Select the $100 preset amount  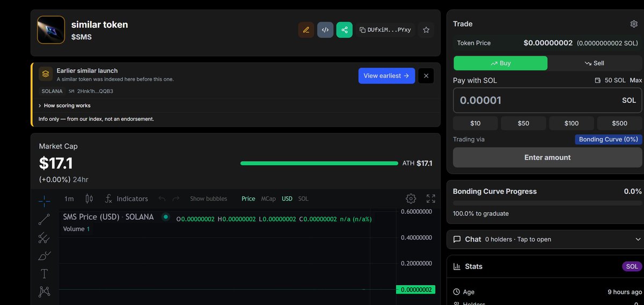click(572, 123)
